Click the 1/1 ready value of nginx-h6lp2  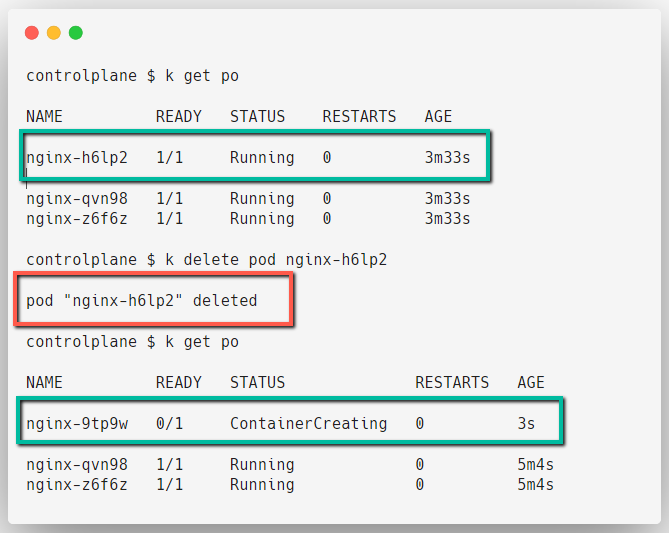(169, 157)
